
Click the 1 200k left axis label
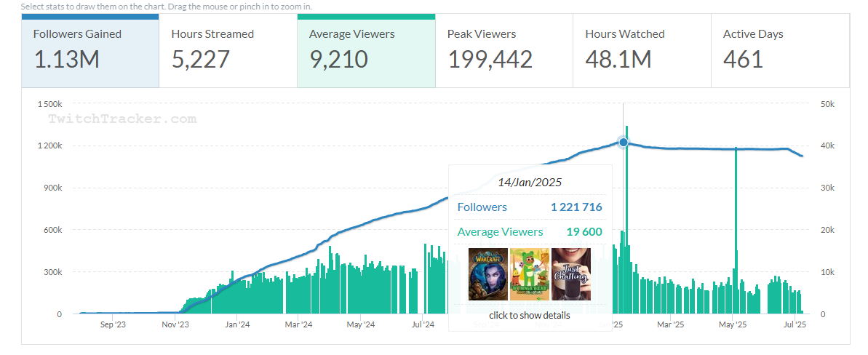tap(49, 145)
